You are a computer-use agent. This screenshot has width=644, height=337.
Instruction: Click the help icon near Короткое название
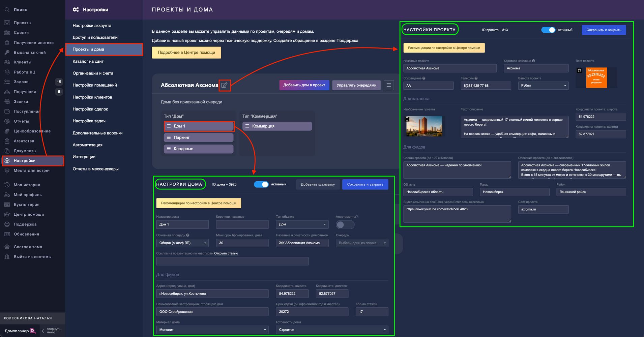pyautogui.click(x=533, y=61)
